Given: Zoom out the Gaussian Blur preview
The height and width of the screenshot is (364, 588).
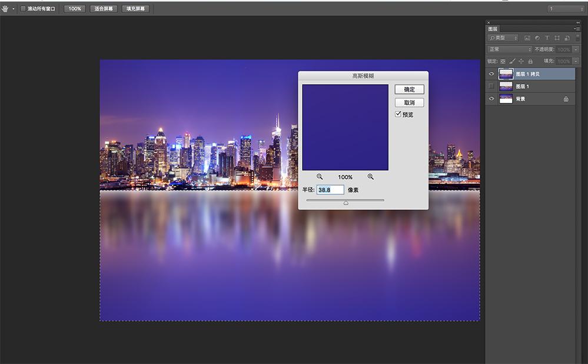Looking at the screenshot, I should 320,177.
